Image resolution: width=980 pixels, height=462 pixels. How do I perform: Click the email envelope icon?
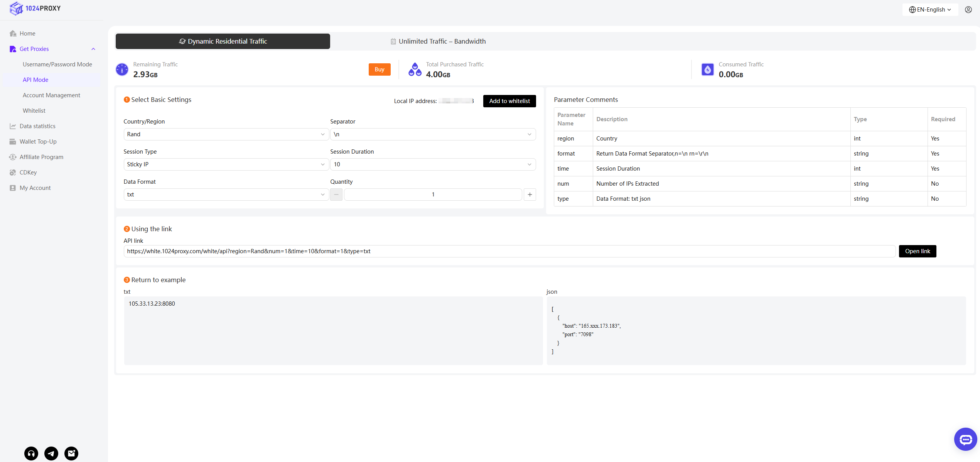(71, 453)
